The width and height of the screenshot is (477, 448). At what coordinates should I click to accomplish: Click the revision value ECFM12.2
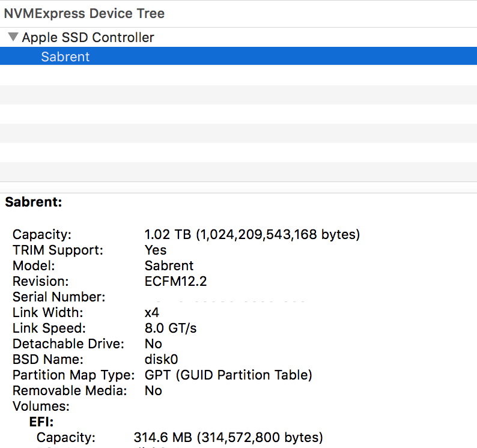[175, 281]
